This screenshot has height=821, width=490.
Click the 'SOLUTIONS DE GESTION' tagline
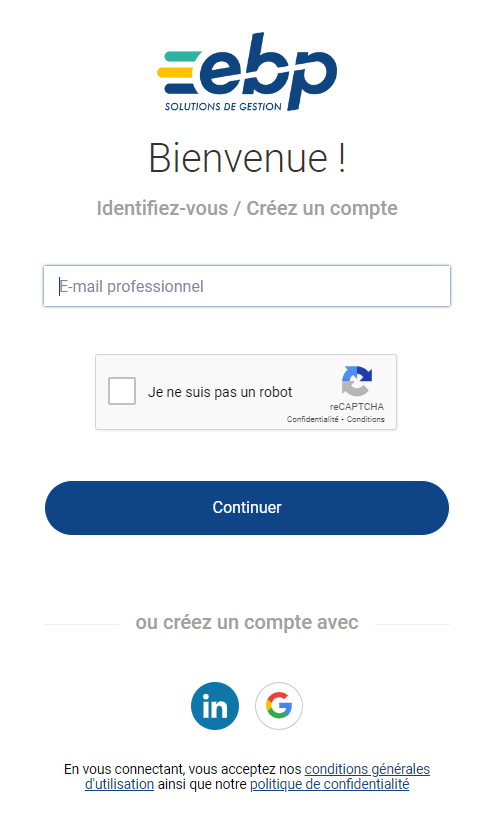(x=223, y=106)
